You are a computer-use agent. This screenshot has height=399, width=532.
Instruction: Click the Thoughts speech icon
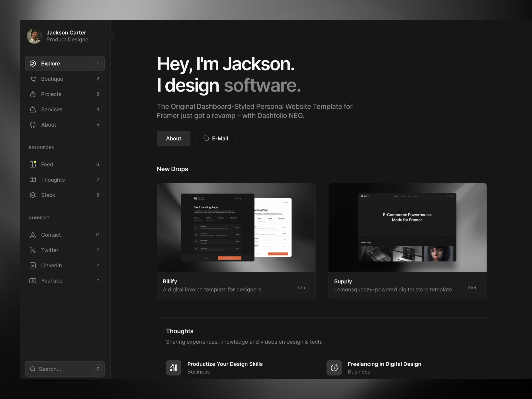(x=33, y=179)
